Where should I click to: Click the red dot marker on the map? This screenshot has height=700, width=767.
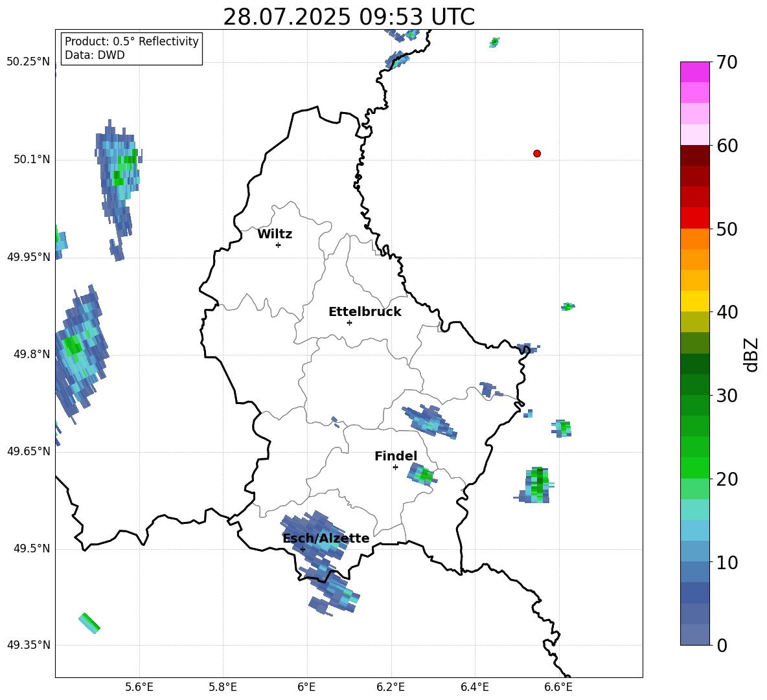tap(537, 153)
